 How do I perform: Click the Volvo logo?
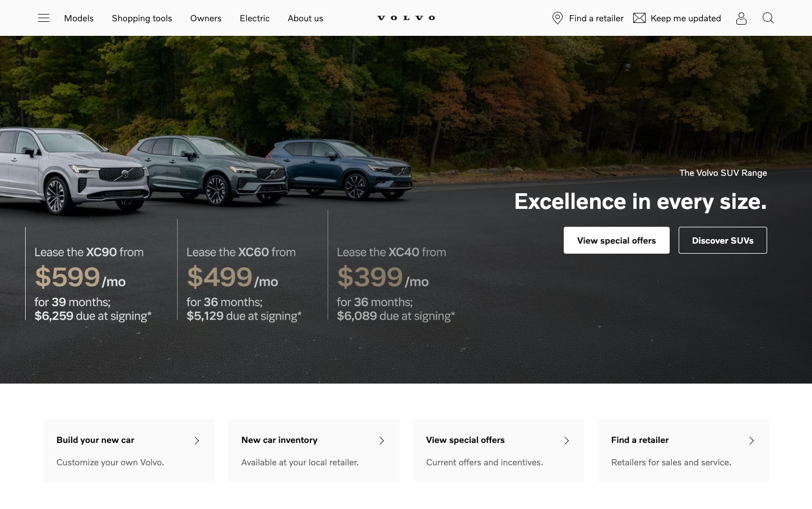[x=406, y=18]
